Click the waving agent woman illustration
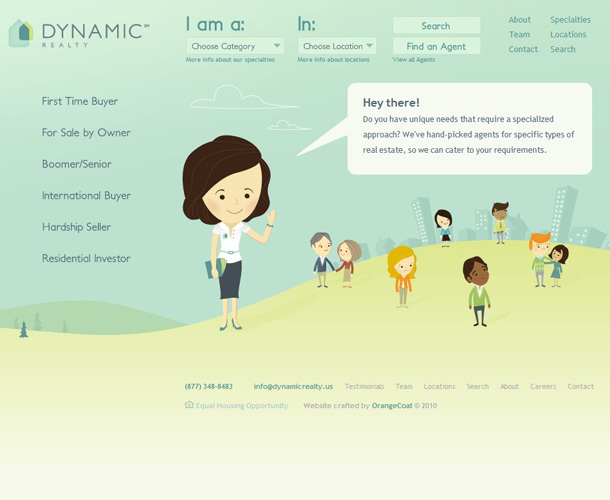This screenshot has width=610, height=500. (229, 233)
